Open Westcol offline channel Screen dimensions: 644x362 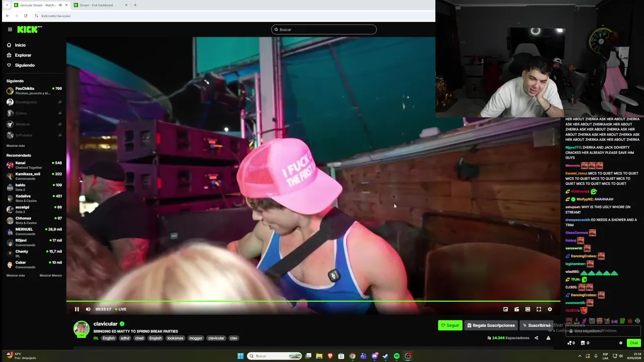[x=34, y=124]
